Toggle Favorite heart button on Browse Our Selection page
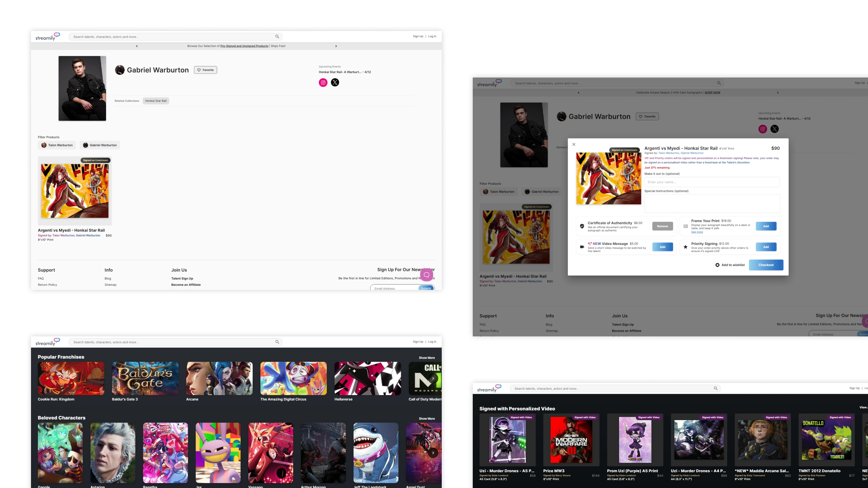This screenshot has width=868, height=488. pos(206,70)
